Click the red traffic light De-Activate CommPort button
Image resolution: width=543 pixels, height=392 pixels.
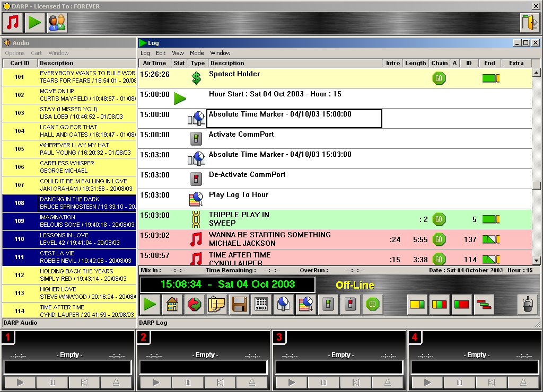coord(351,305)
